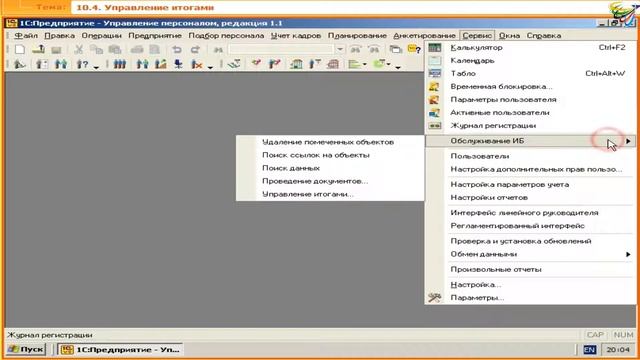Click the office chair icon in second toolbar row
The height and width of the screenshot is (360, 640).
[x=178, y=64]
